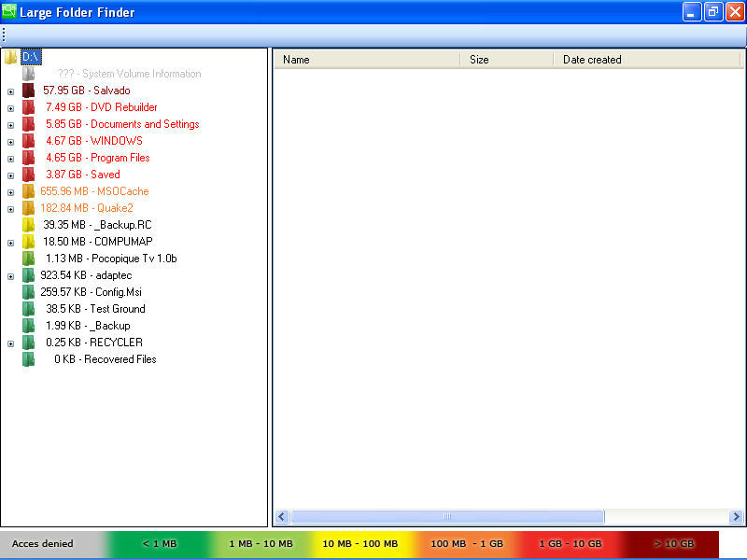Click the Pocopique Tv 1.0b folder icon
The image size is (747, 560).
(x=29, y=259)
